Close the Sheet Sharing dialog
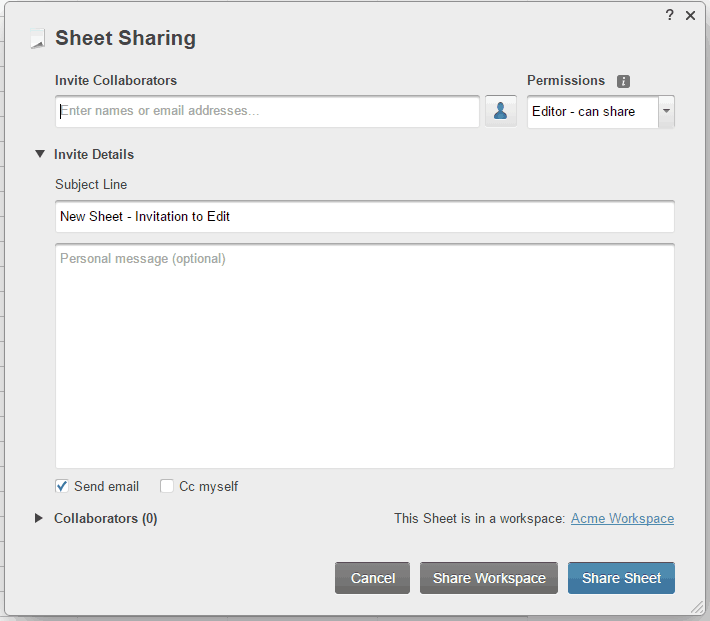710x621 pixels. click(x=690, y=15)
